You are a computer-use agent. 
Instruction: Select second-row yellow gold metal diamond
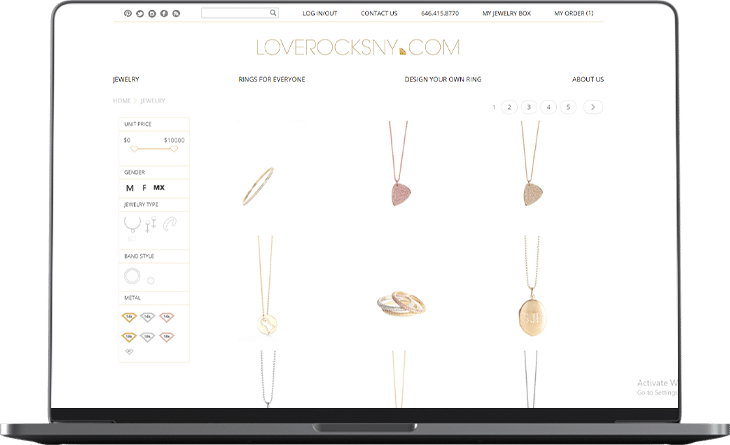point(129,337)
